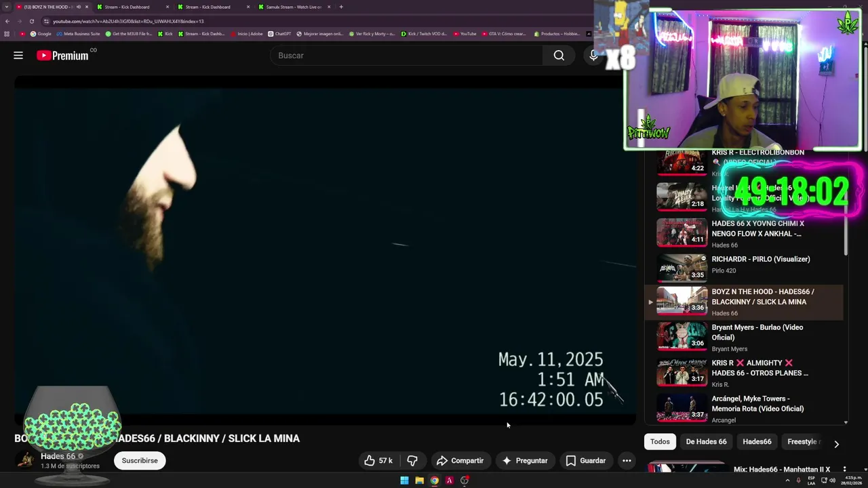The width and height of the screenshot is (868, 488).
Task: Open Ver Rick y Morty bookmark
Action: 372,34
